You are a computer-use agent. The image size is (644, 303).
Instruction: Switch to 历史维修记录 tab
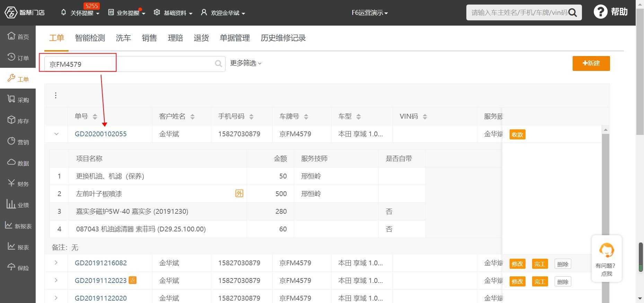(283, 38)
